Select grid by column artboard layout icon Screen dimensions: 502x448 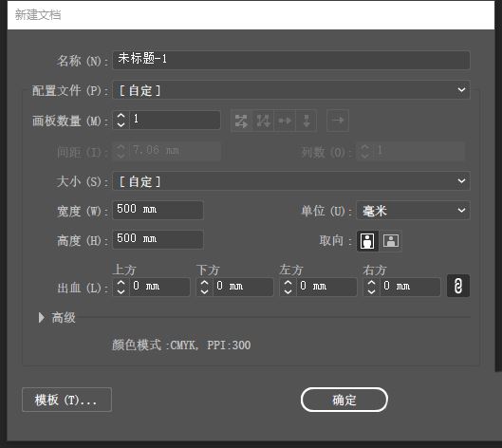tap(263, 121)
